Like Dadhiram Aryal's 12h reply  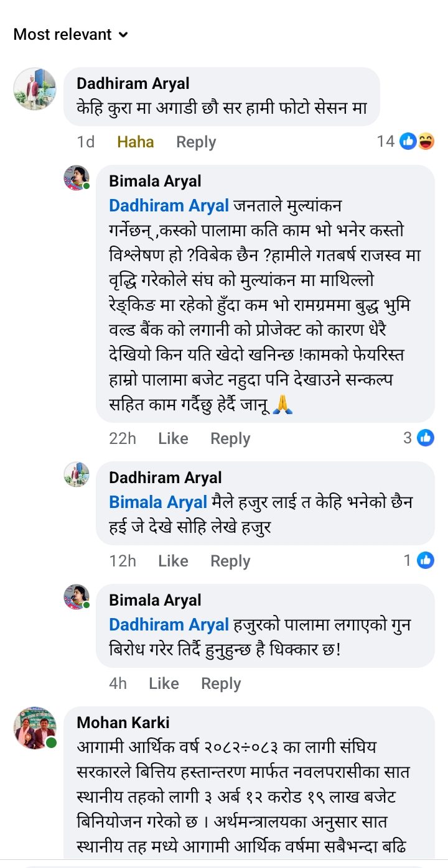point(173,561)
